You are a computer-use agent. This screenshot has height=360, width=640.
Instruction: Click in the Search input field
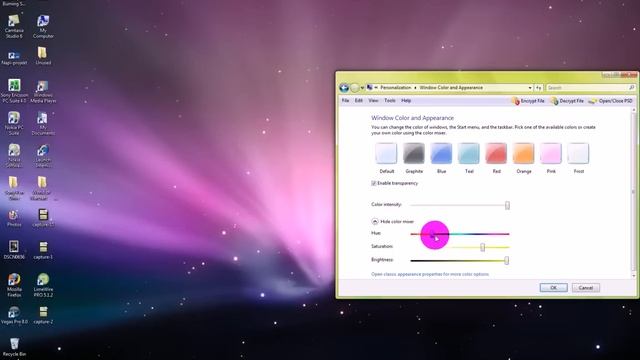pos(587,87)
